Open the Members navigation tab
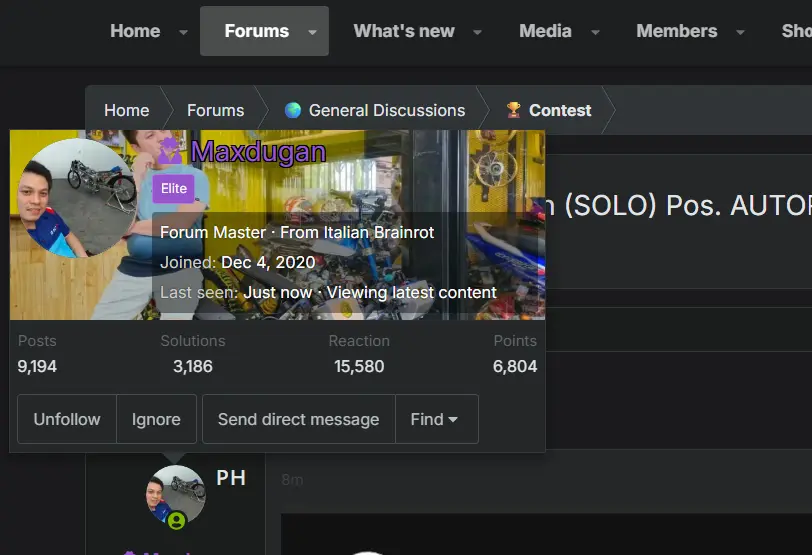The height and width of the screenshot is (555, 812). (677, 31)
